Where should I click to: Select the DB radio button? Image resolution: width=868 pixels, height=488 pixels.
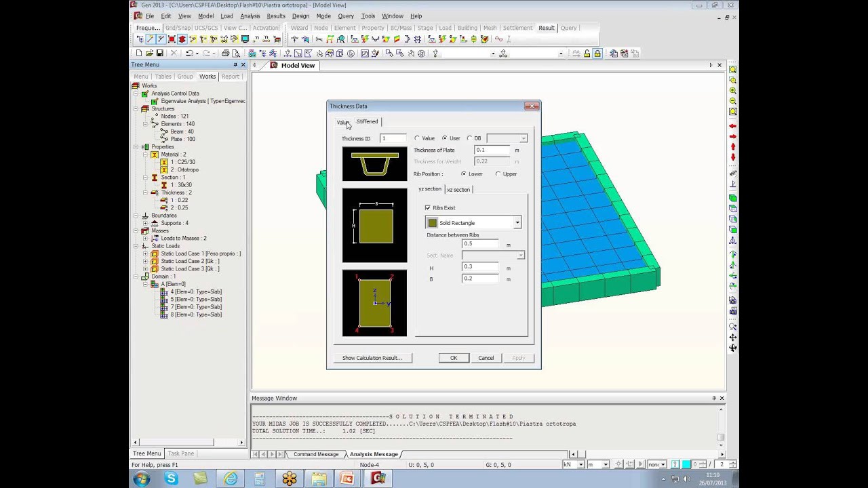coord(469,138)
